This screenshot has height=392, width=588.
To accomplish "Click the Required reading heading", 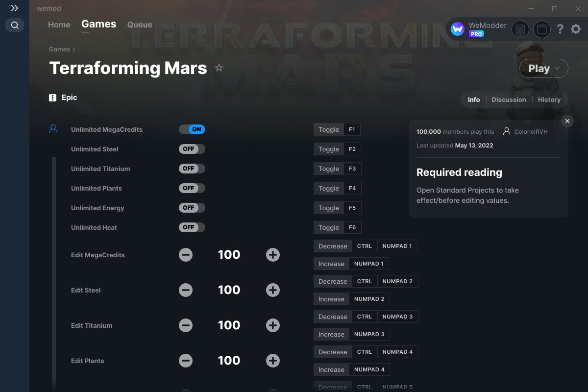I will [x=459, y=172].
